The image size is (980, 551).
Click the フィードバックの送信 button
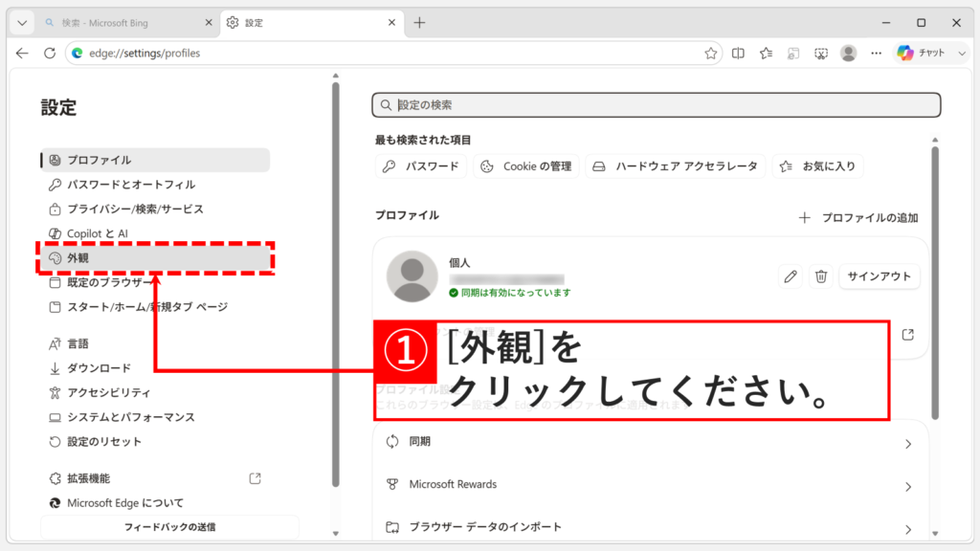click(170, 527)
